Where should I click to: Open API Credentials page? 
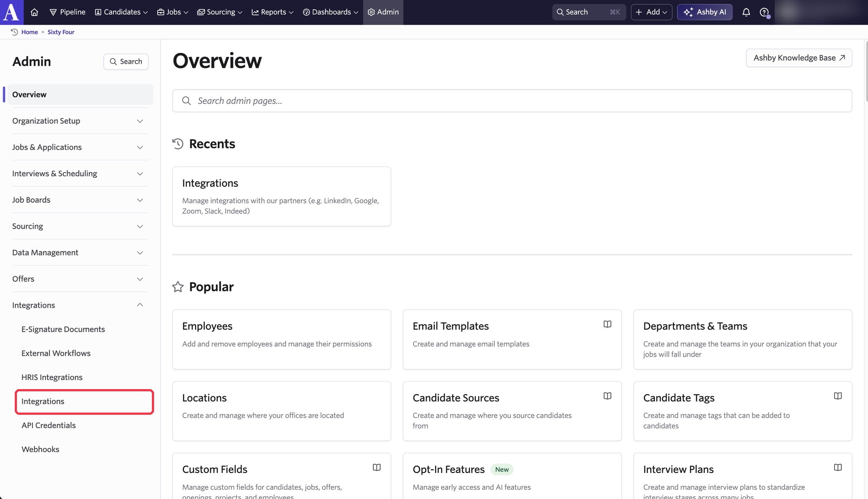click(x=49, y=425)
